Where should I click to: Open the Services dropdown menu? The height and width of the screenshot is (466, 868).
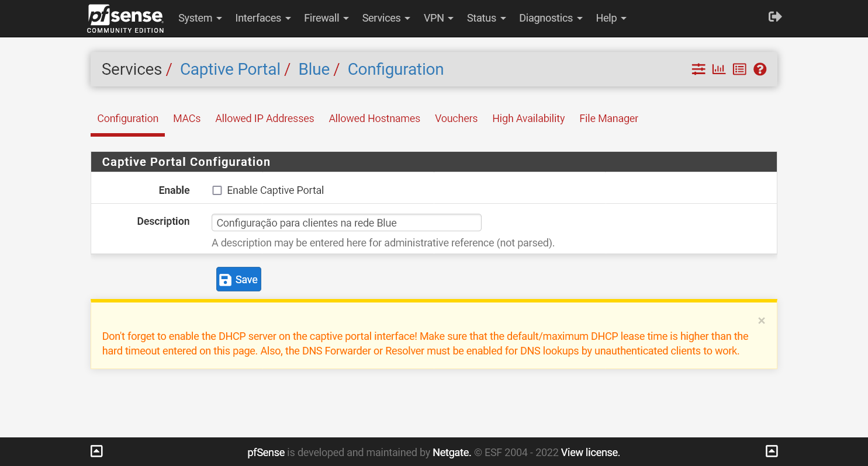tap(386, 18)
